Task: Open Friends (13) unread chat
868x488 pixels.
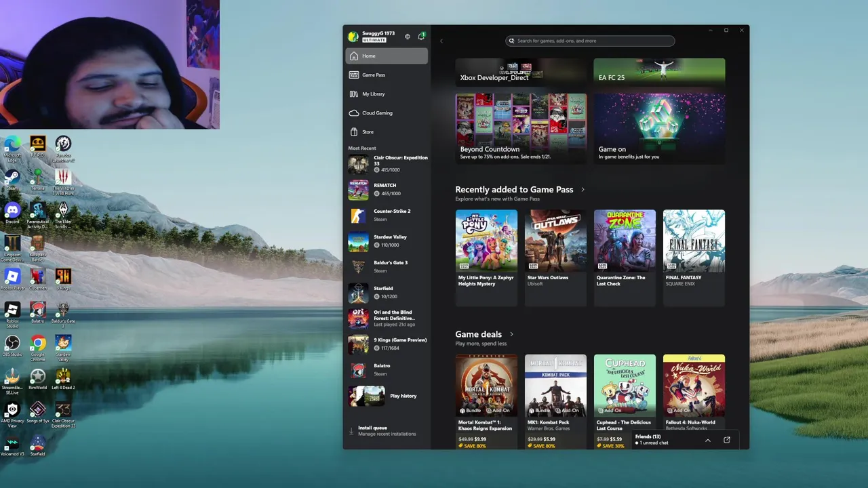Action: (652, 440)
